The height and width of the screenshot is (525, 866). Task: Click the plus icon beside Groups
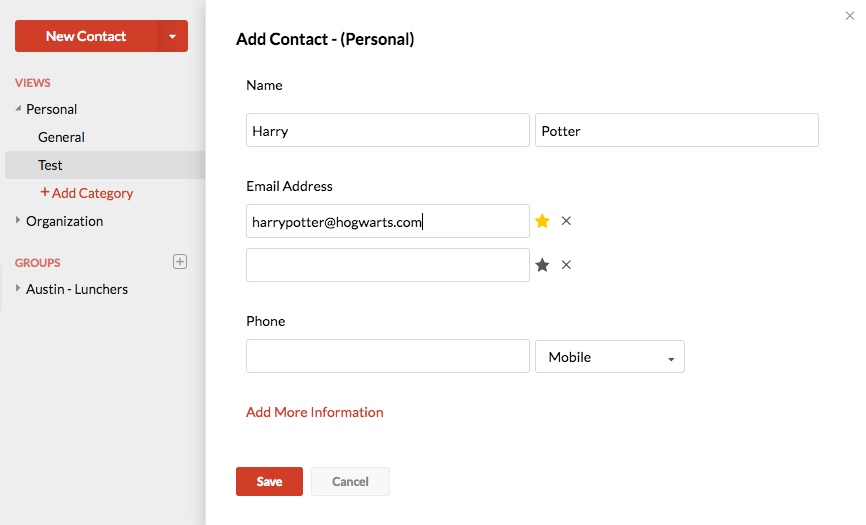tap(180, 262)
